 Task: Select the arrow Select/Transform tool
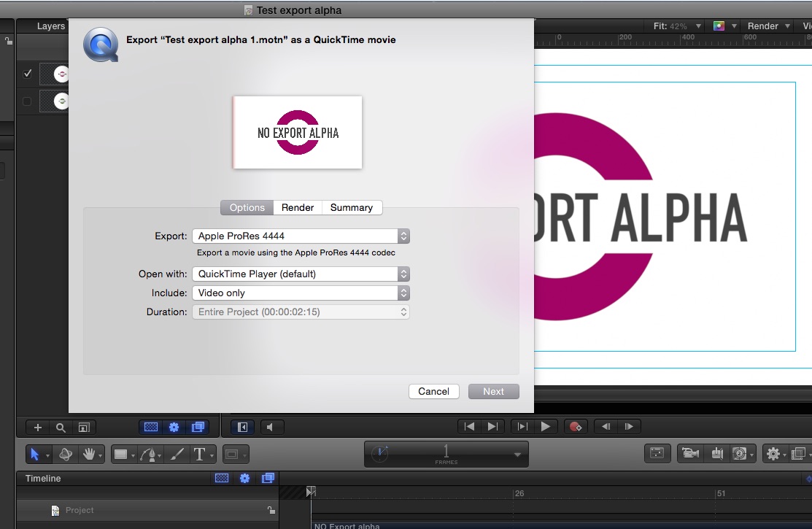point(34,454)
